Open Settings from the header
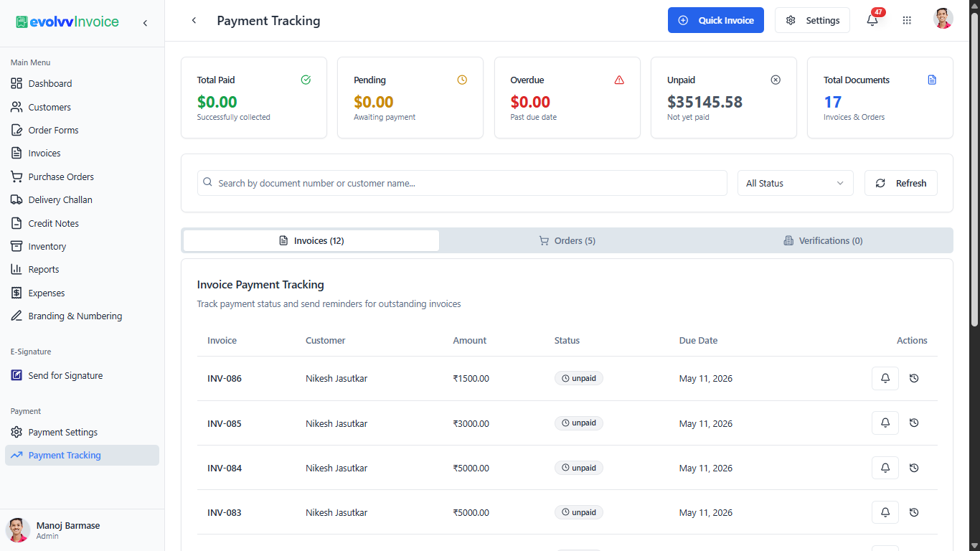Screen dimensions: 980x551 [812, 20]
